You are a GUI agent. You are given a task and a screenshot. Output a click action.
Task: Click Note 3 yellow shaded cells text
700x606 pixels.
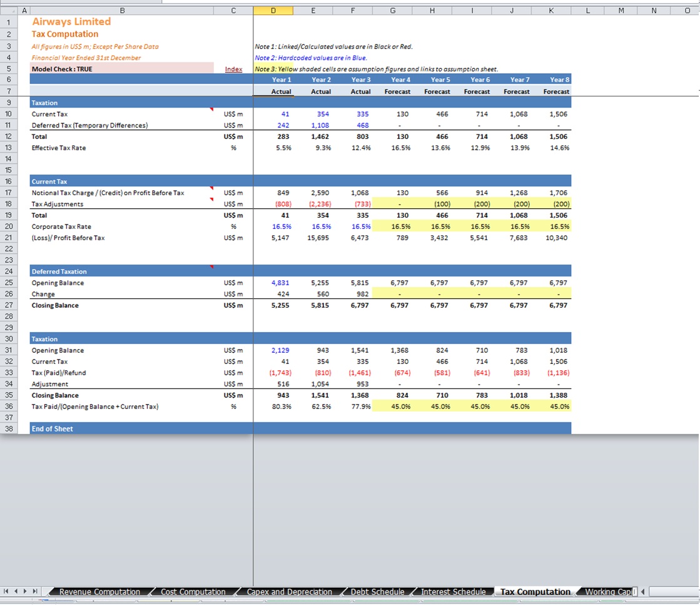377,69
